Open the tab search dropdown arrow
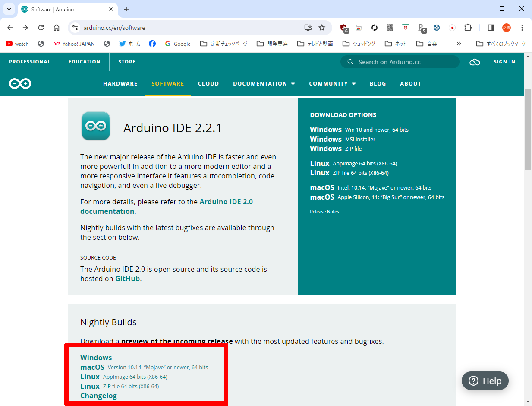This screenshot has width=532, height=406. (x=9, y=9)
